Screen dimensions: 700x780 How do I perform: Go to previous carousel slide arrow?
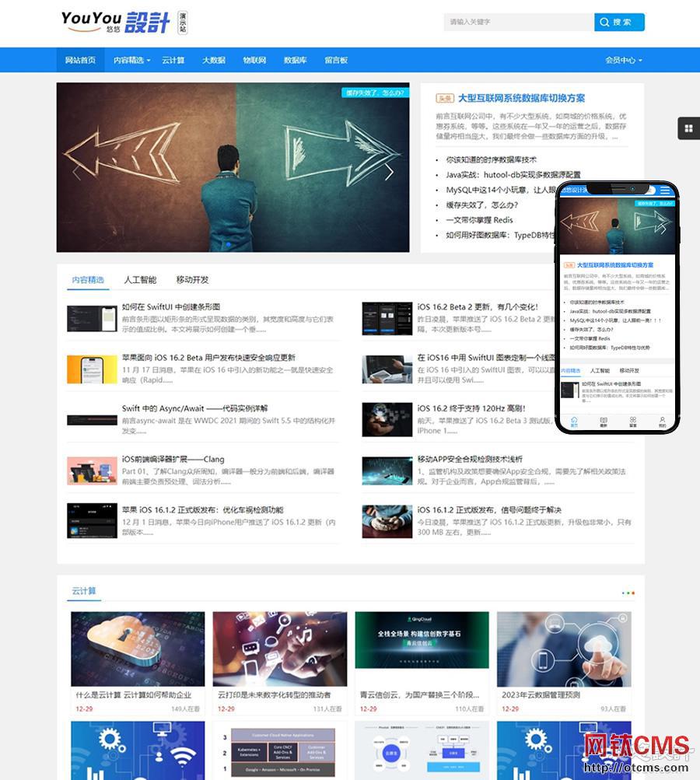point(76,173)
